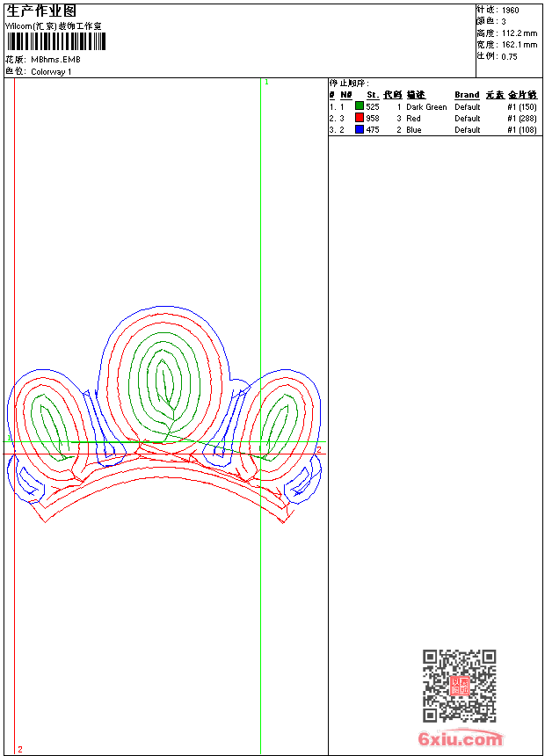Select the title 生产作业图
Screen dimensions: 545x756
41,11
